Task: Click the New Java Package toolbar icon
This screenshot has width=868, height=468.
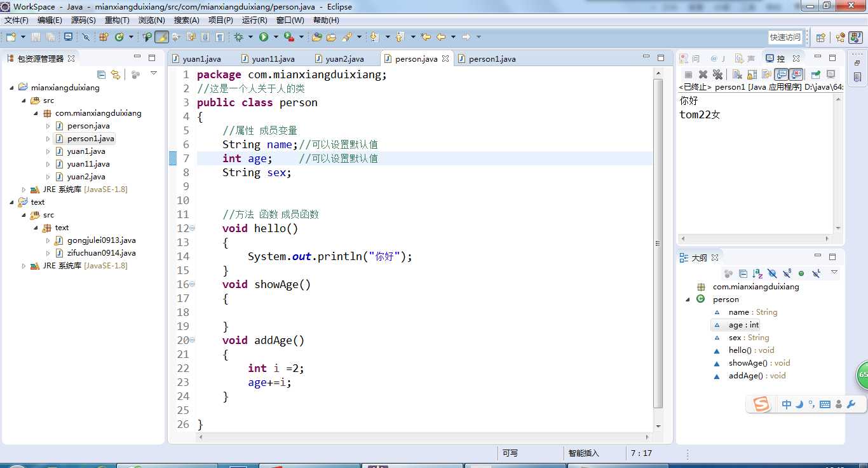Action: click(x=102, y=37)
